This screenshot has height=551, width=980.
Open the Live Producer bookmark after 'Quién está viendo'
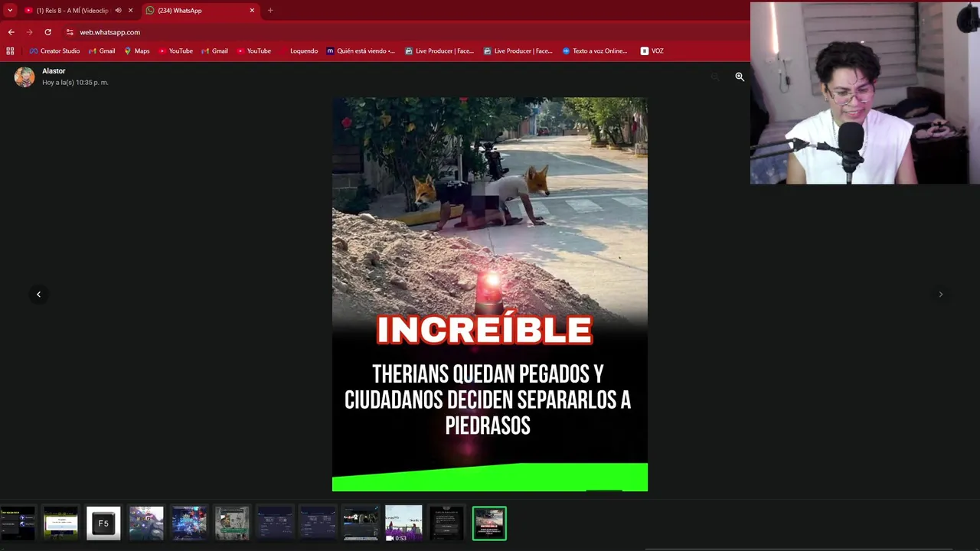(439, 51)
